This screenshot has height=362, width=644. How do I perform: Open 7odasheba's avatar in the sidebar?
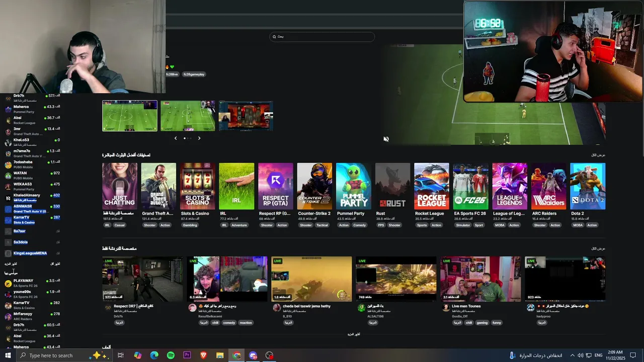pyautogui.click(x=8, y=164)
